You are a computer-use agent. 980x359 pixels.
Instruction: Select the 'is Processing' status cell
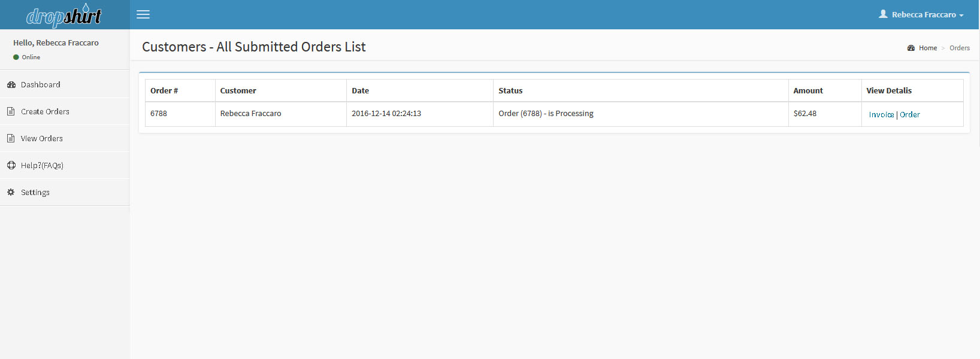click(641, 114)
